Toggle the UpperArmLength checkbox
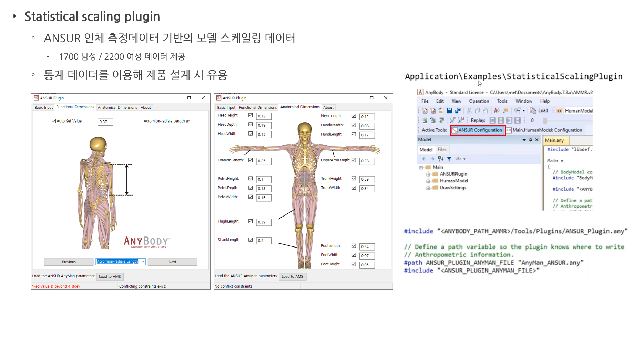Image resolution: width=644 pixels, height=337 pixels. coord(354,160)
